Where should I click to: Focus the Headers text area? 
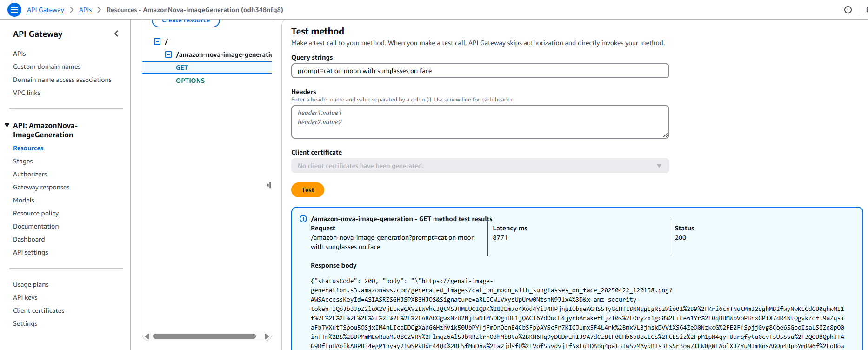pos(480,122)
